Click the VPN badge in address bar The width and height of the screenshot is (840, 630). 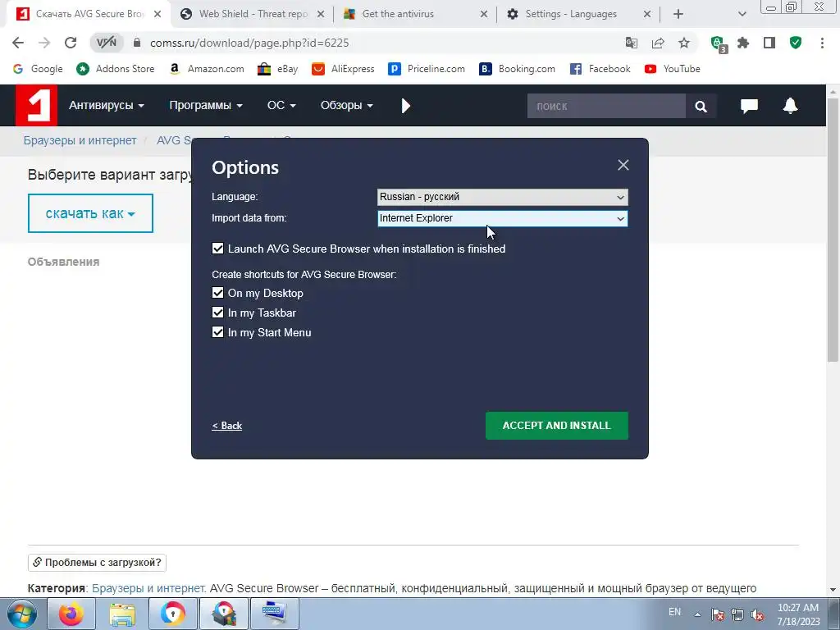click(107, 43)
